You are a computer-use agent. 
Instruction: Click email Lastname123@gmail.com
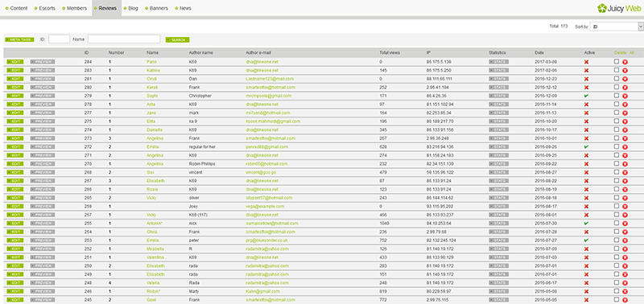tap(270, 79)
